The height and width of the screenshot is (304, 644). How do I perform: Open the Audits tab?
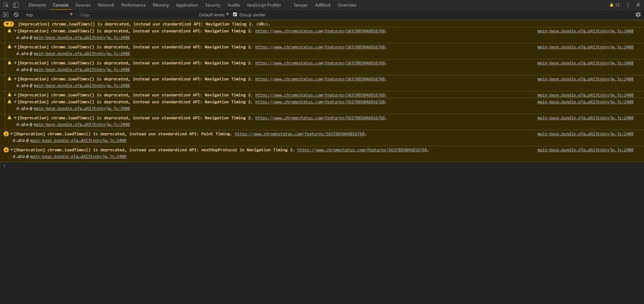234,5
